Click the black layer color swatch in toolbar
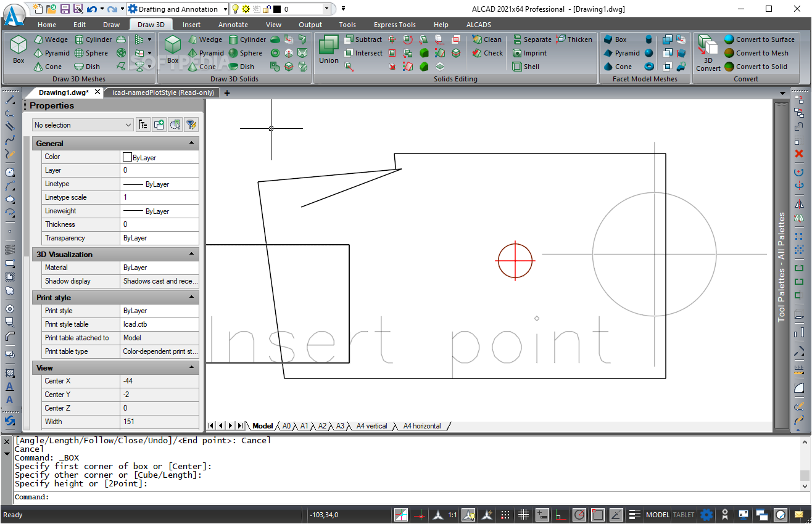812x524 pixels. tap(277, 9)
